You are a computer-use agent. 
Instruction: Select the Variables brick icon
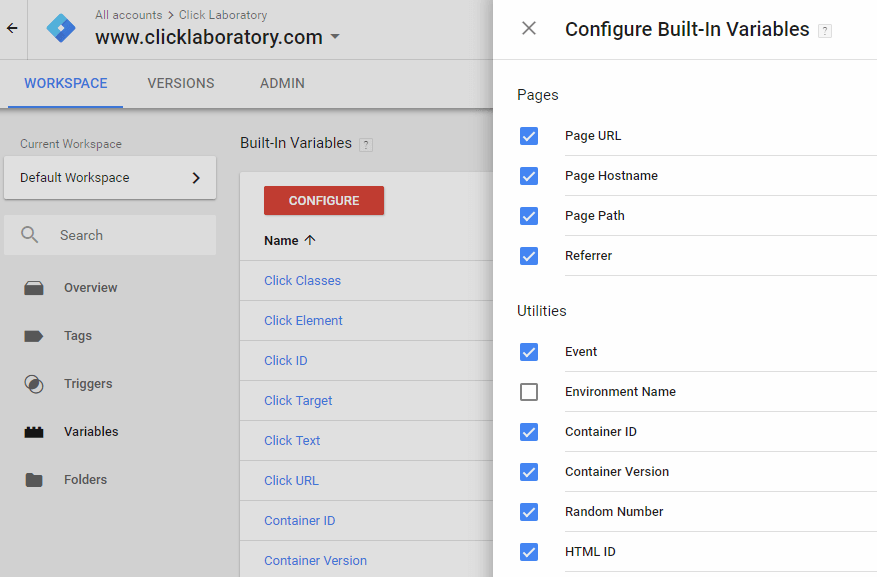pos(34,432)
